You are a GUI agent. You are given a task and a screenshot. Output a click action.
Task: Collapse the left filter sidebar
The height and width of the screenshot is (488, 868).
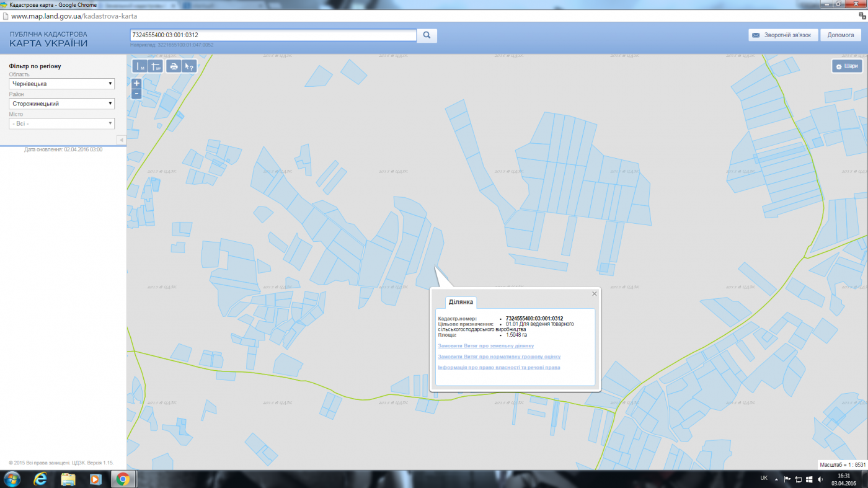[122, 140]
